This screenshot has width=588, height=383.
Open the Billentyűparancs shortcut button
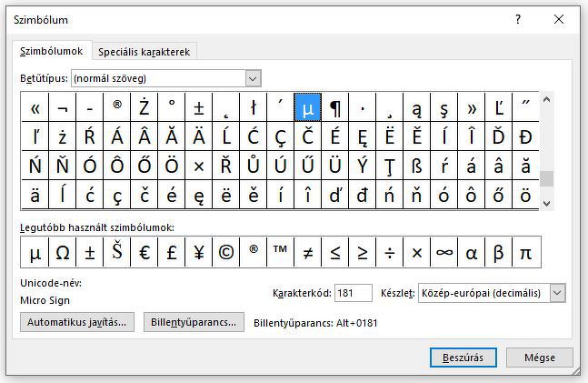click(x=194, y=322)
